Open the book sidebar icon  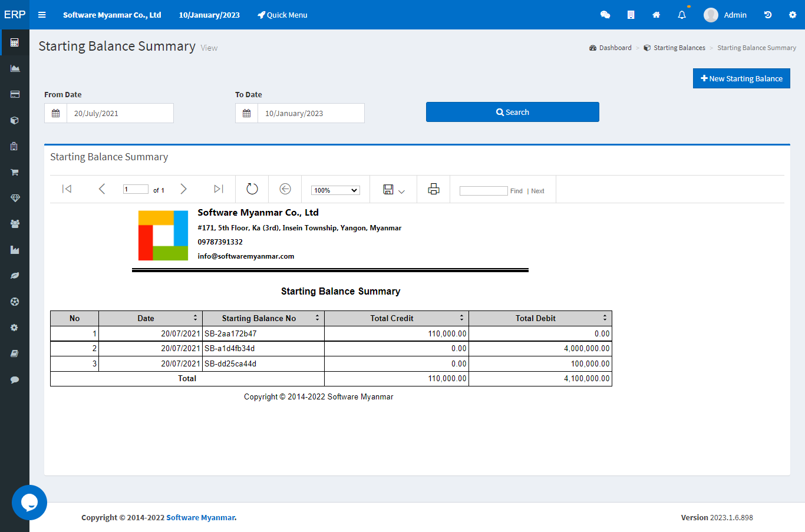15,353
